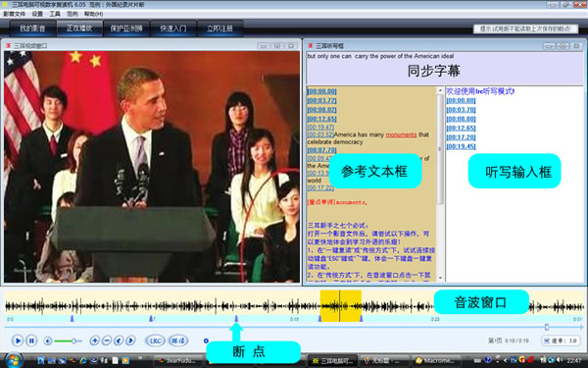Click the volume slider handle
Viewport: 588px width, 368px height.
73,341
